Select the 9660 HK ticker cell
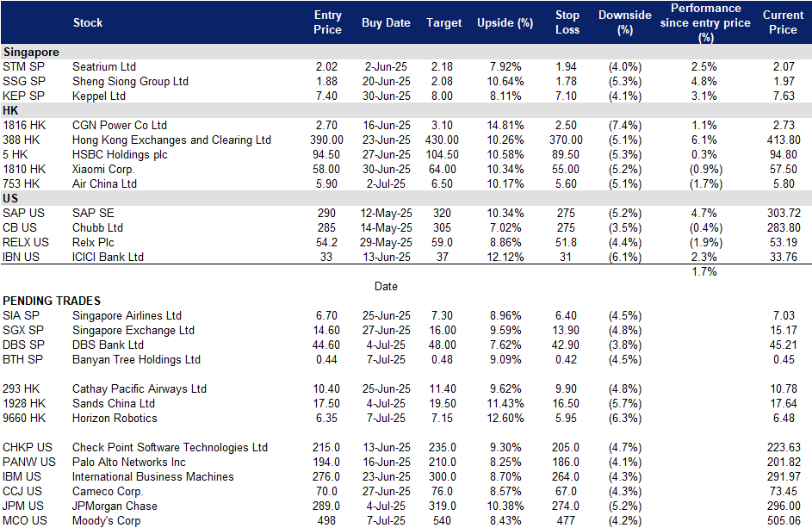 click(x=24, y=418)
